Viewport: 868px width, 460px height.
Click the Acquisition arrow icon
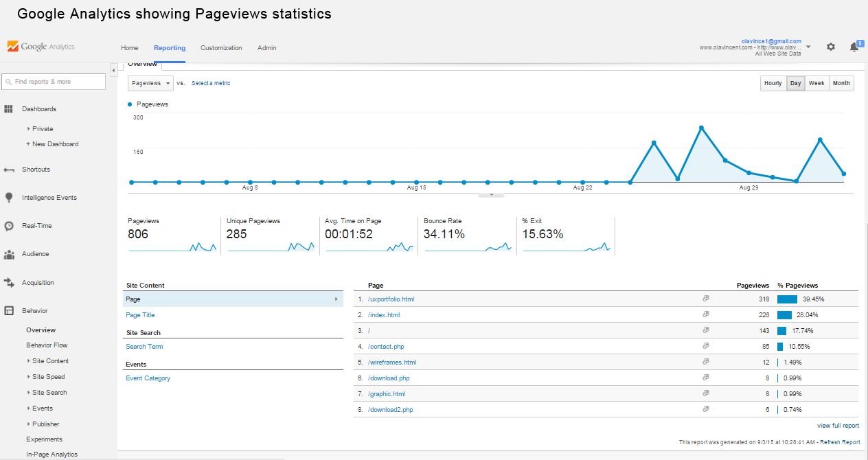click(9, 282)
